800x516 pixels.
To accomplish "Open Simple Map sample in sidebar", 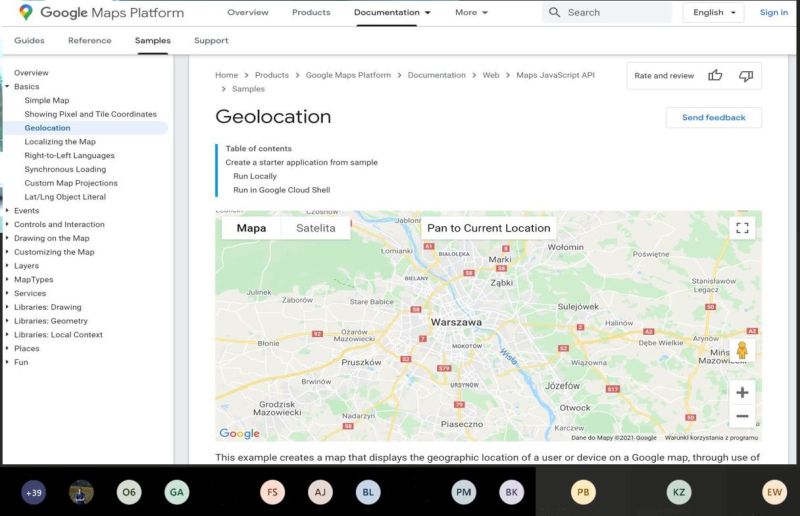I will click(x=47, y=101).
